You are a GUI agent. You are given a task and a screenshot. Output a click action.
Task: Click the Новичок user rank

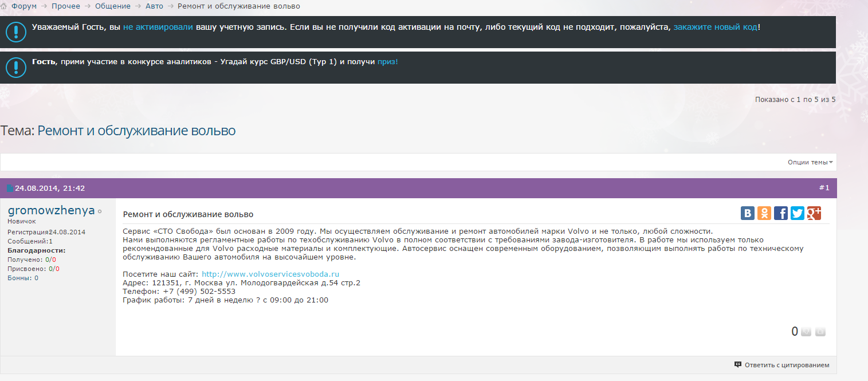click(x=22, y=221)
